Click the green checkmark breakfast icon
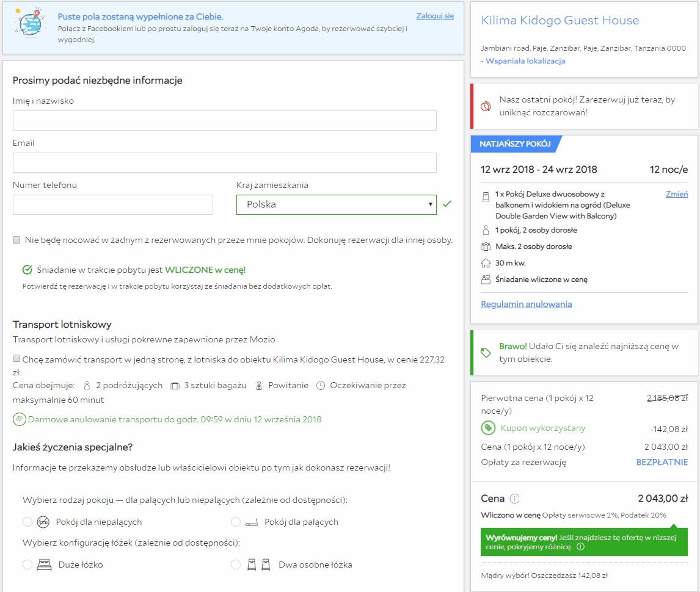The image size is (700, 592). (27, 270)
